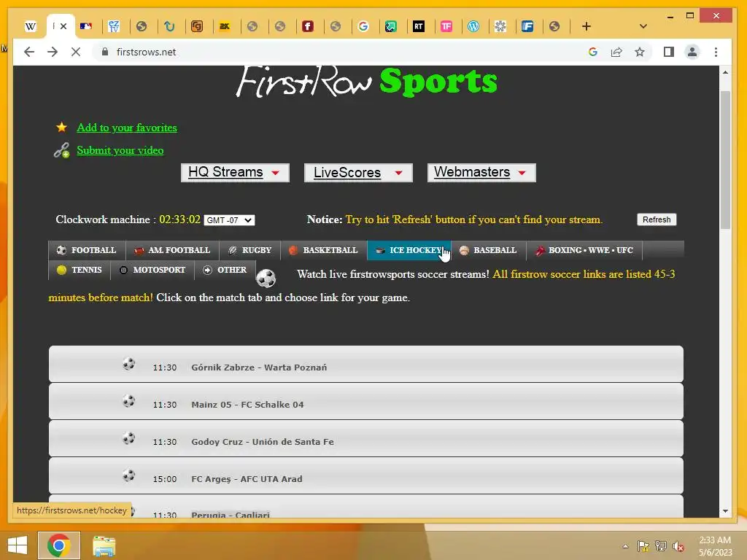This screenshot has width=747, height=560.
Task: Click the chain link submit icon
Action: [61, 150]
